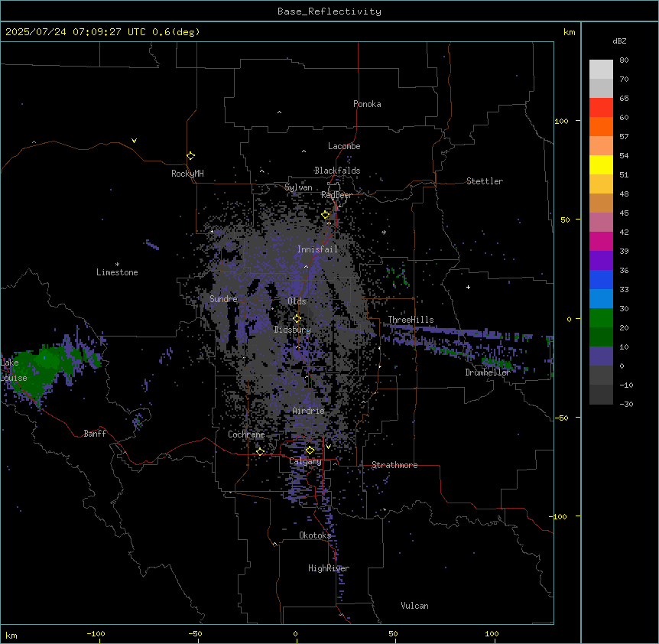This screenshot has width=659, height=644.
Task: Click the Okotoks label
Action: (x=315, y=535)
